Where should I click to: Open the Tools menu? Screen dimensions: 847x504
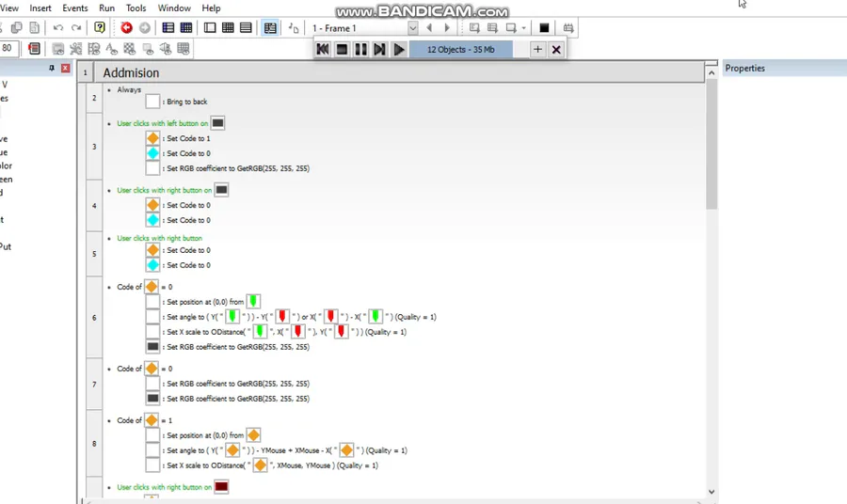136,8
